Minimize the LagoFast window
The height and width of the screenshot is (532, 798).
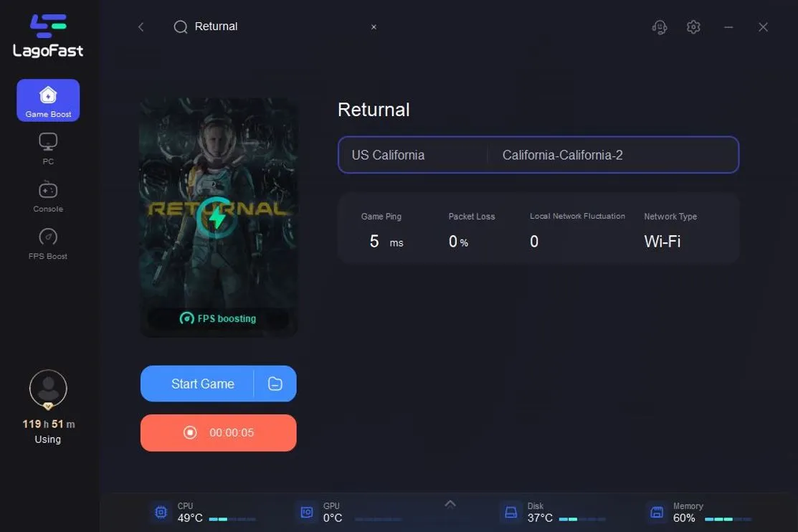[x=728, y=27]
